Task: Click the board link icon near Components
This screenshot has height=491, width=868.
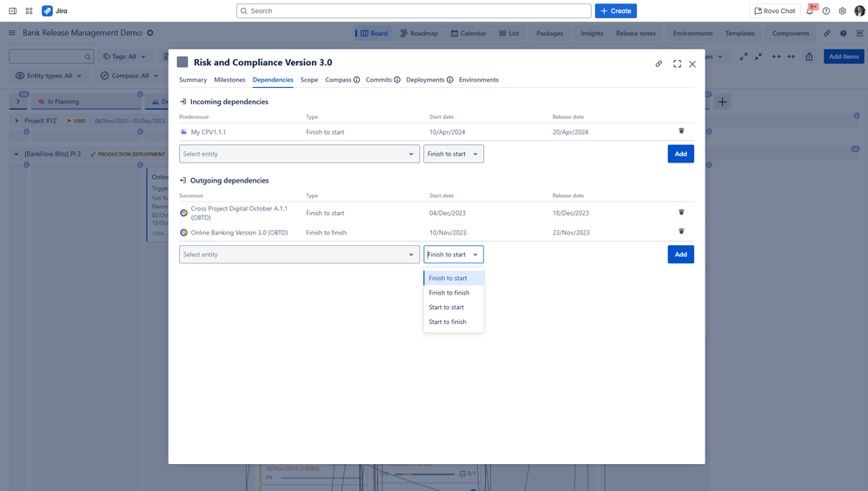Action: tap(827, 33)
